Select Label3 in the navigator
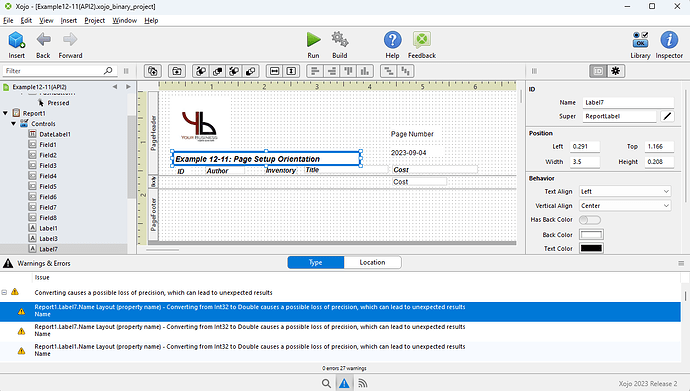Viewport: 690px width, 391px height. (48, 238)
